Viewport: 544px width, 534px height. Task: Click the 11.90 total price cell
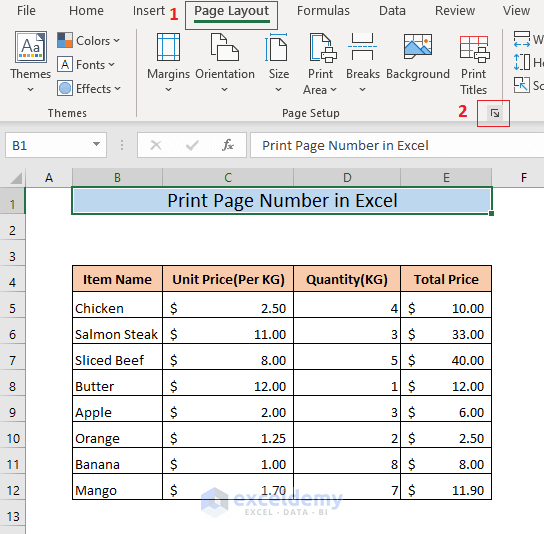click(x=446, y=487)
